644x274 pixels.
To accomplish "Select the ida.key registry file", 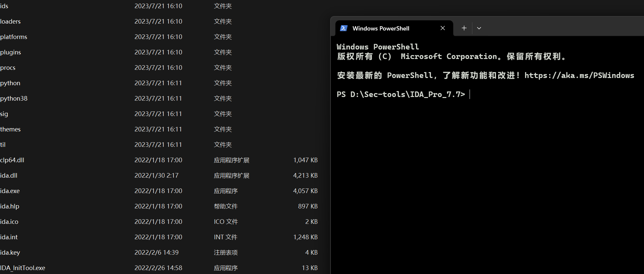I will click(x=10, y=252).
